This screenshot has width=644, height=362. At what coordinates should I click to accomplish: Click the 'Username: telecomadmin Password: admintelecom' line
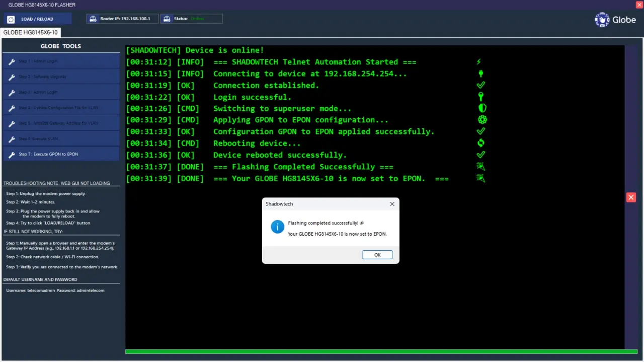pyautogui.click(x=55, y=291)
